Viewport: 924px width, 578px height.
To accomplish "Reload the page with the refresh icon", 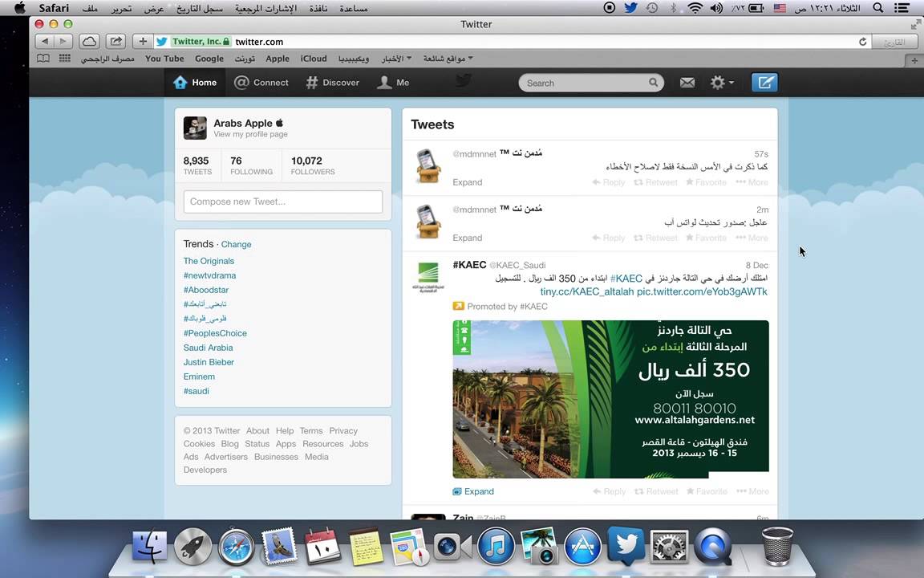I will coord(863,42).
